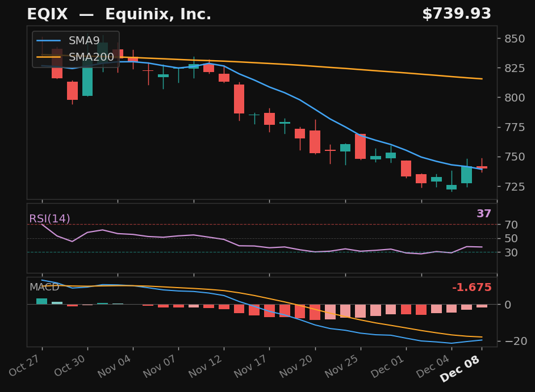Click the RSI 30 axis label
This screenshot has height=392, width=535.
[512, 252]
